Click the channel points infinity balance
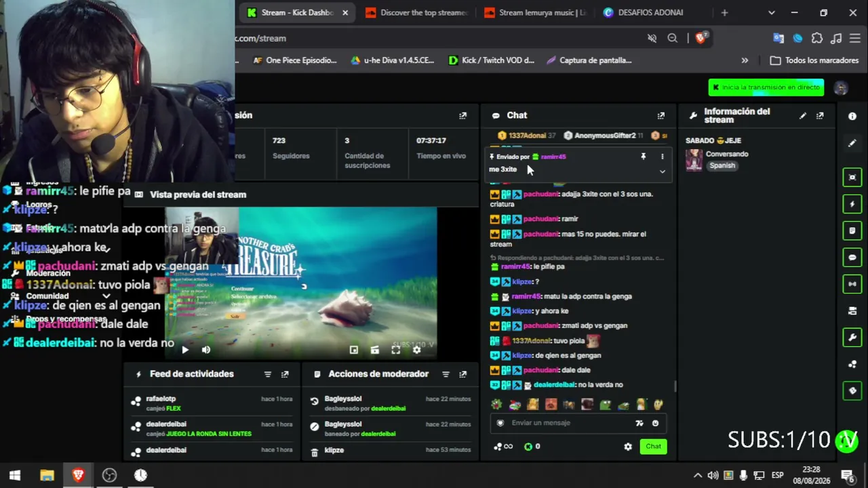Screen dimensions: 868x488 coord(503,446)
